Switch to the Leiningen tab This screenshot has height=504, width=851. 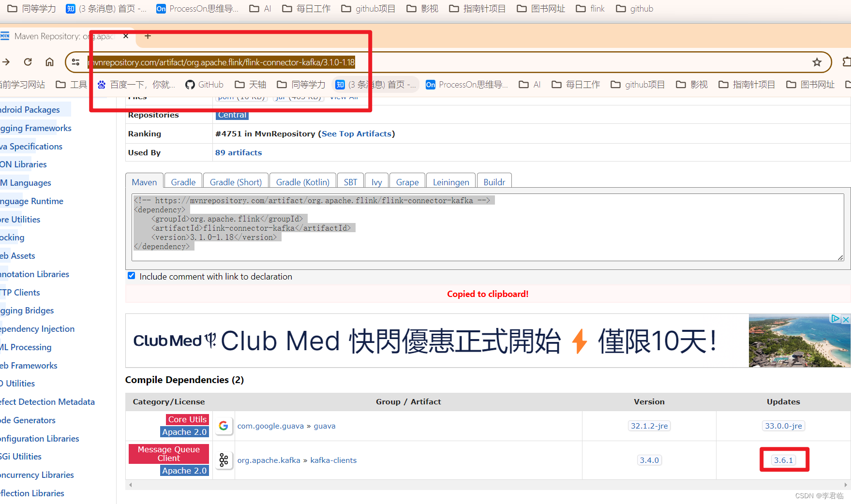[451, 182]
